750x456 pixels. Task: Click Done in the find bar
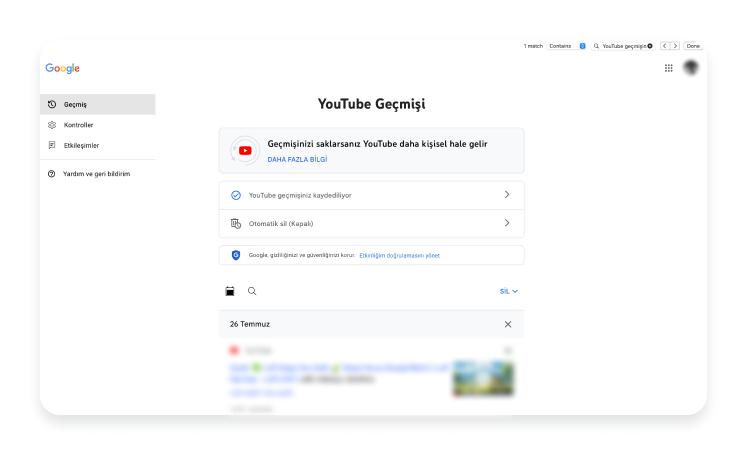pyautogui.click(x=693, y=46)
